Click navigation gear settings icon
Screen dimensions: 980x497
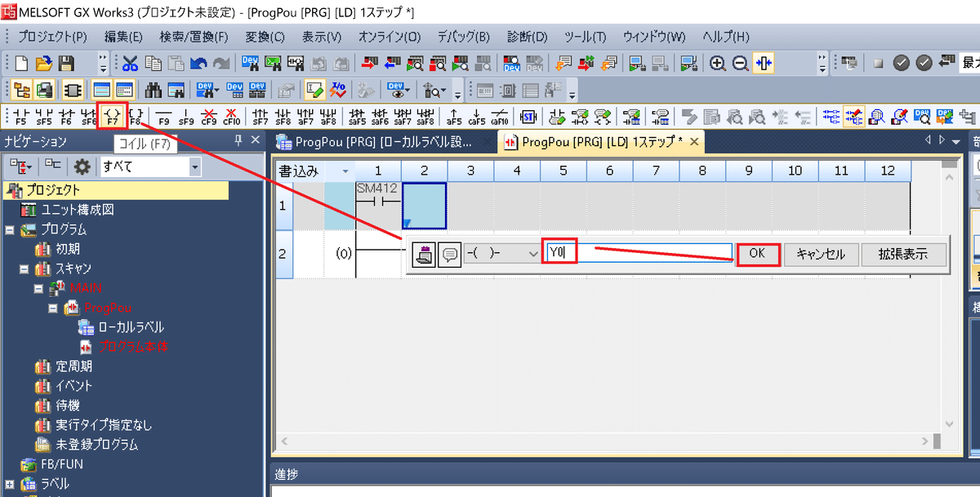coord(82,167)
